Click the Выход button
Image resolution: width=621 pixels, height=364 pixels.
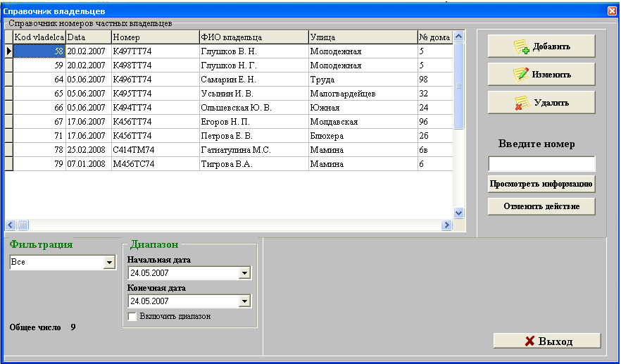point(547,341)
